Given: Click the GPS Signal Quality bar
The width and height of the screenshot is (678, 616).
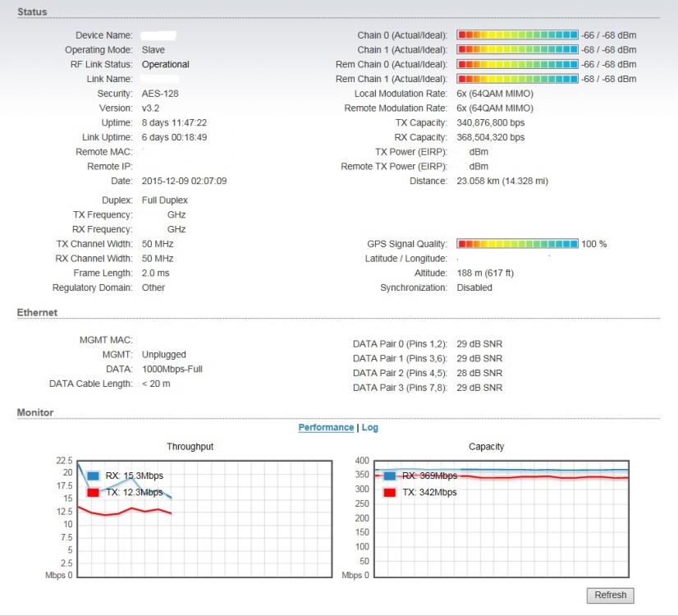Looking at the screenshot, I should (517, 244).
